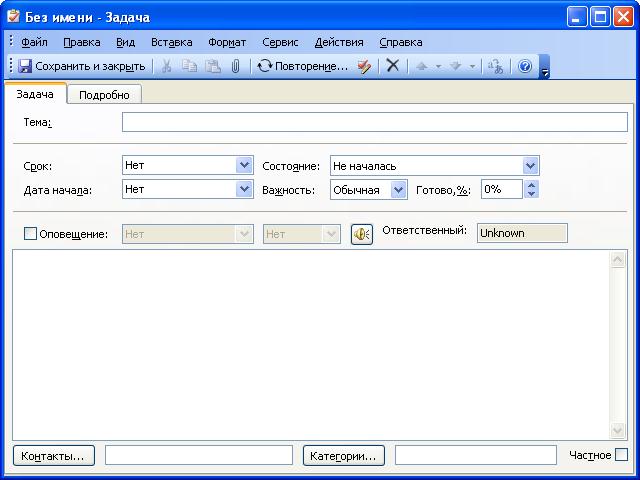Expand the Срок due date dropdown
Image resolution: width=640 pixels, height=480 pixels.
(x=244, y=165)
